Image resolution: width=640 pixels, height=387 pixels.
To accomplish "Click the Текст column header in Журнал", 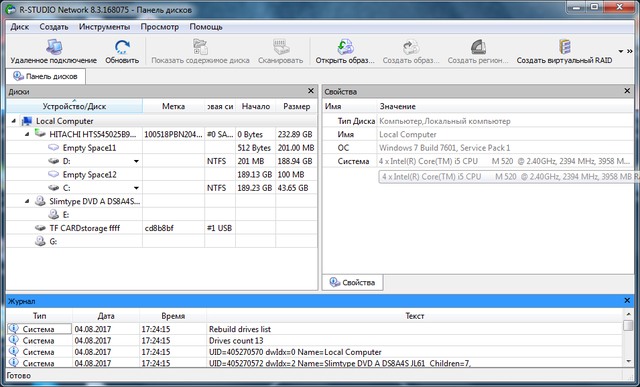I will click(415, 316).
